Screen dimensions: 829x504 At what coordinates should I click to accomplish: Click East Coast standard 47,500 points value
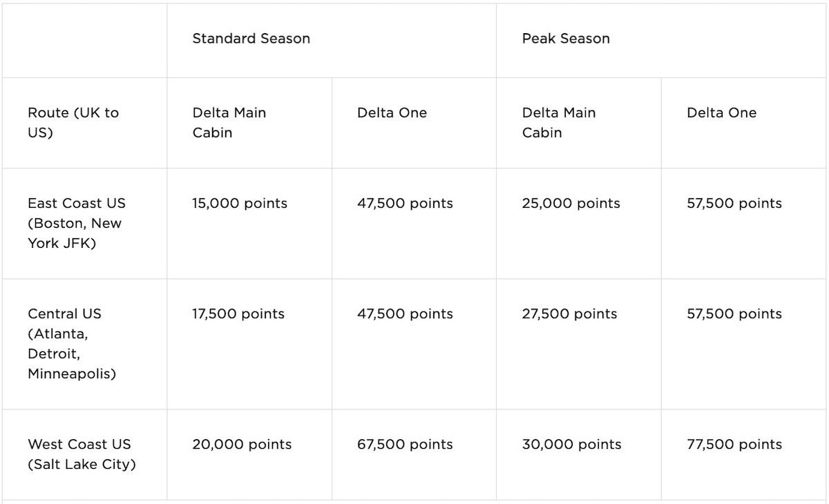405,204
